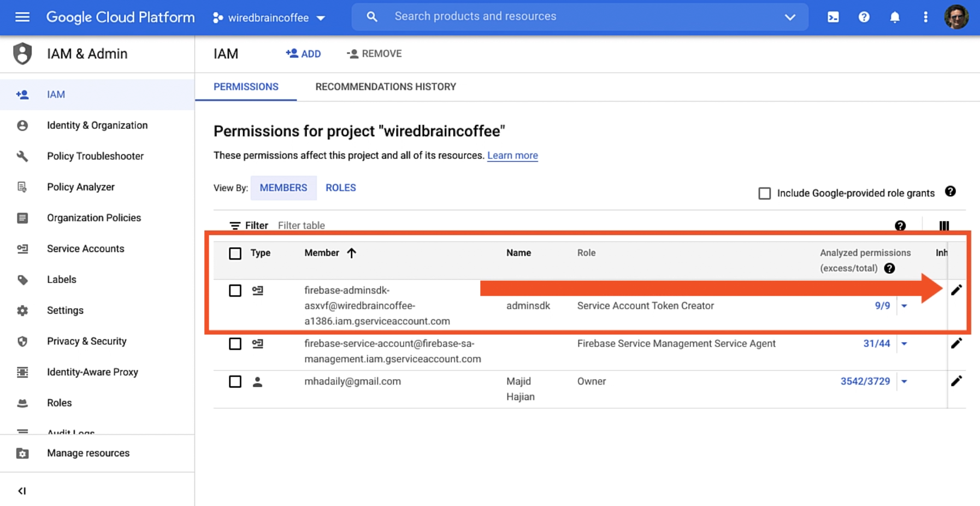Click the Filter funnel icon

point(235,226)
